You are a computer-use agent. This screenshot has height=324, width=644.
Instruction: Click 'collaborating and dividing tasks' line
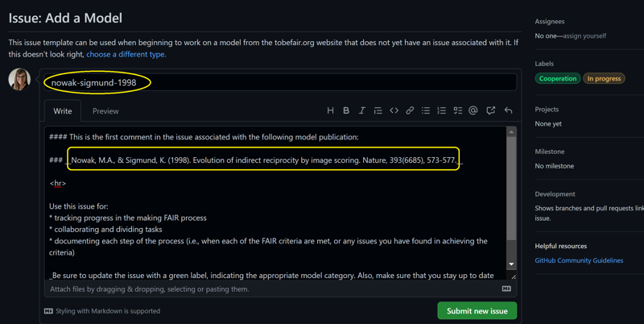(108, 230)
